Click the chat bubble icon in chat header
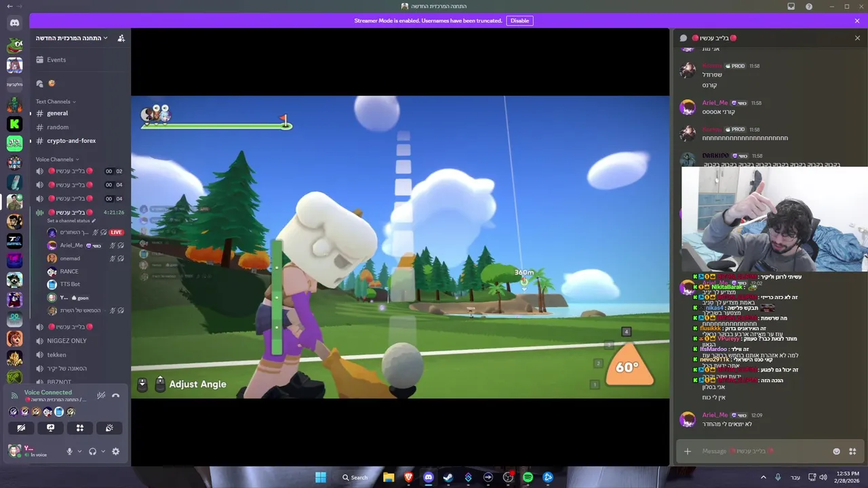 tap(684, 38)
